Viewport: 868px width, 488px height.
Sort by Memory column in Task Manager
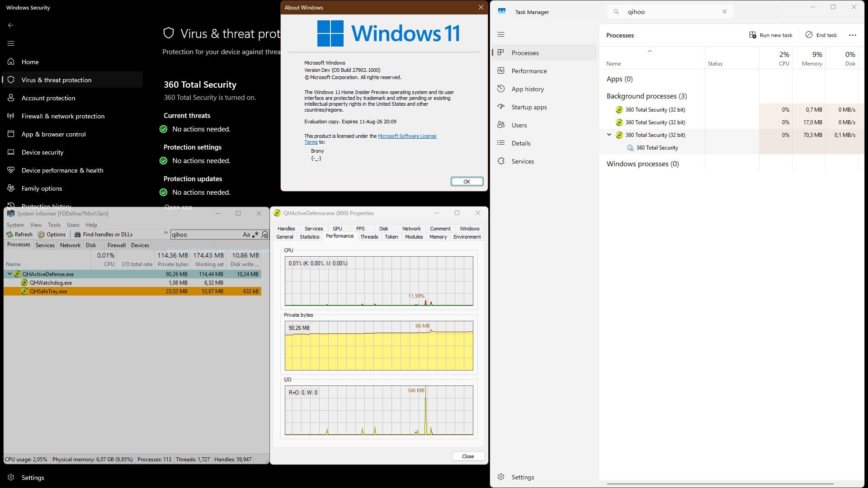pyautogui.click(x=809, y=58)
